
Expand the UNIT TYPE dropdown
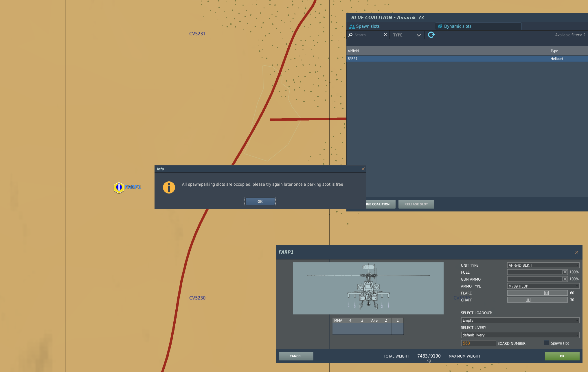543,265
